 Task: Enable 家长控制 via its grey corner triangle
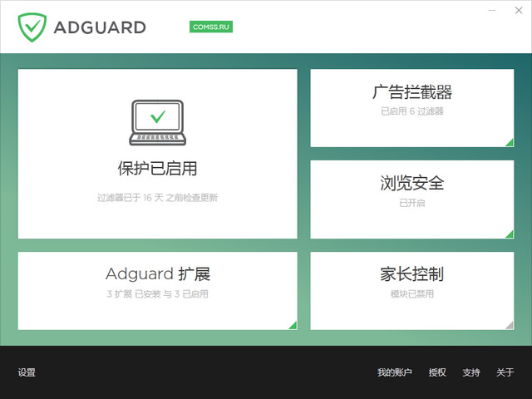509,324
